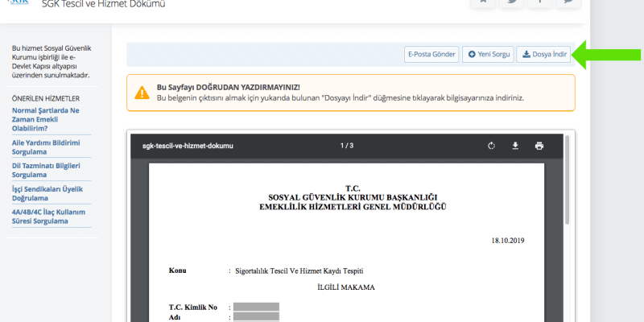The width and height of the screenshot is (644, 322).
Task: Open İşçi Sendikaları Üyelik Doğrulama link
Action: pos(47,193)
